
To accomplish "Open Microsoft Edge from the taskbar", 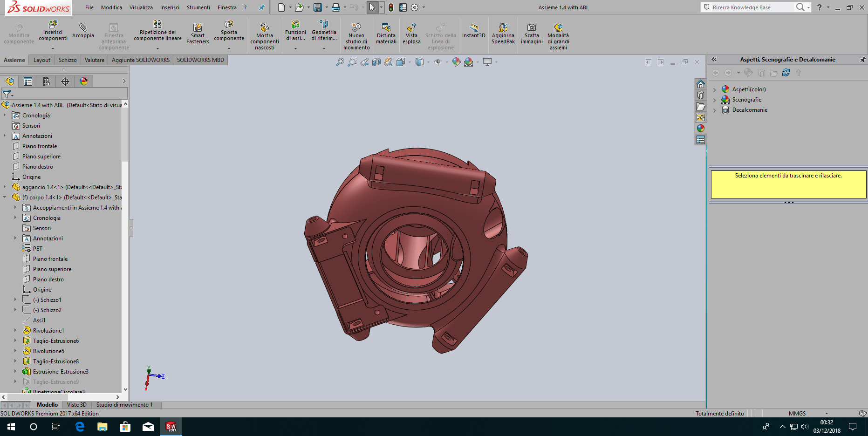I will click(80, 427).
